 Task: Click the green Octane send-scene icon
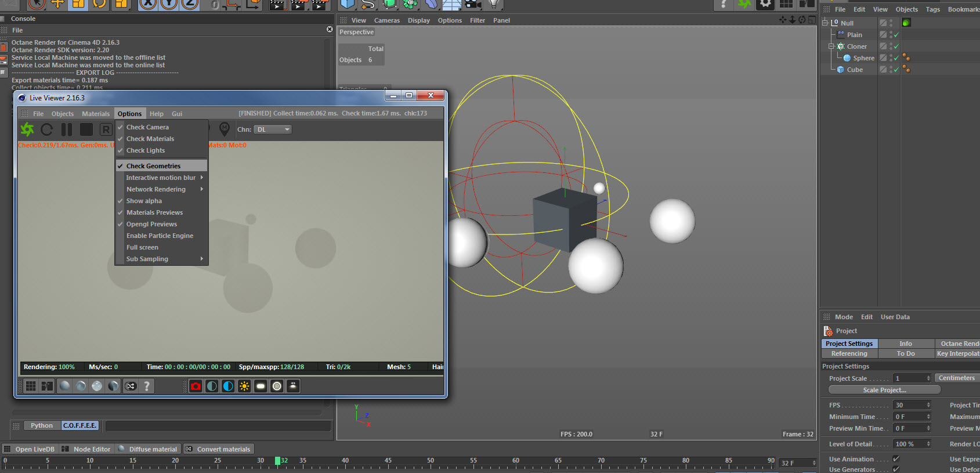point(27,129)
